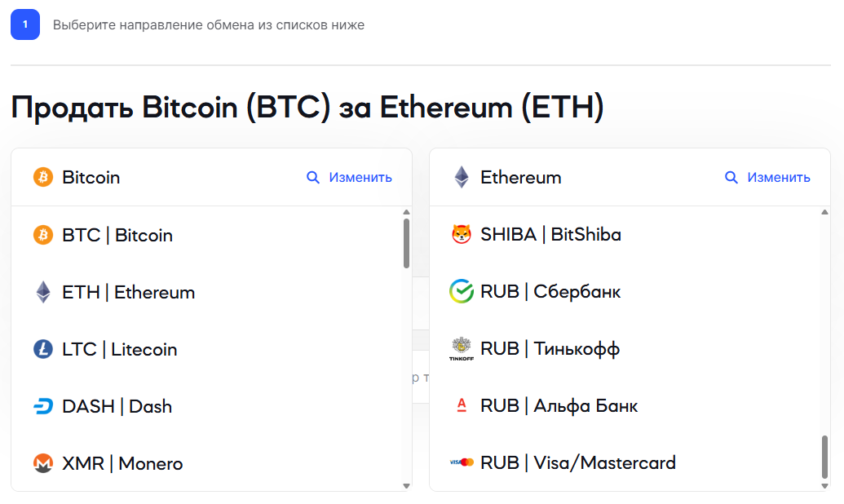
Task: Click the Tinkoff bank crest icon
Action: (462, 349)
